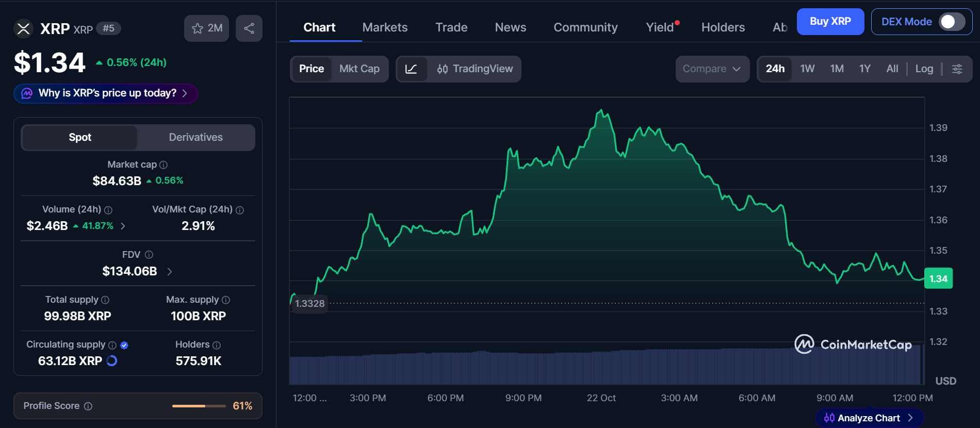
Task: Switch to Spot view
Action: [80, 138]
